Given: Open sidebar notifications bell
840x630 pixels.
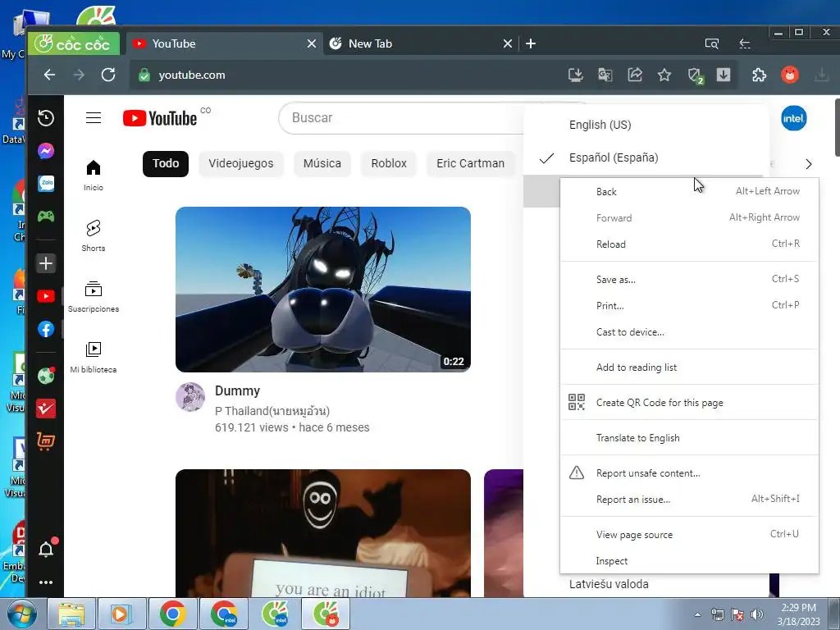Looking at the screenshot, I should (x=46, y=549).
